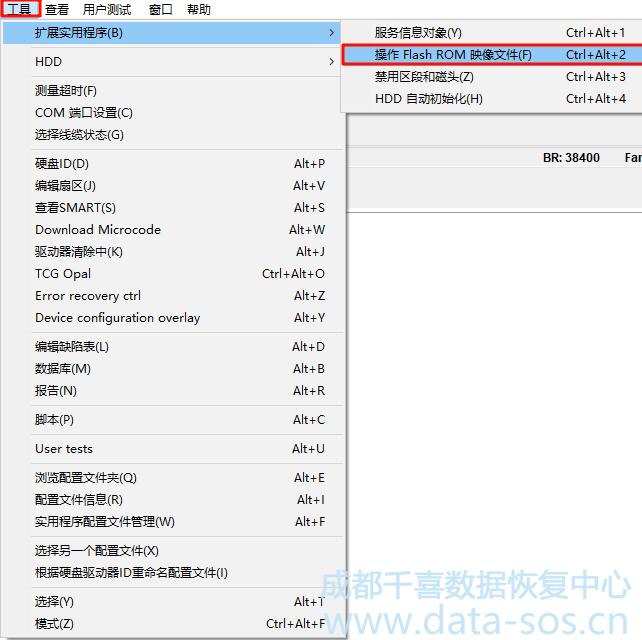
Task: Open COM 端口设置(C)
Action: point(84,113)
